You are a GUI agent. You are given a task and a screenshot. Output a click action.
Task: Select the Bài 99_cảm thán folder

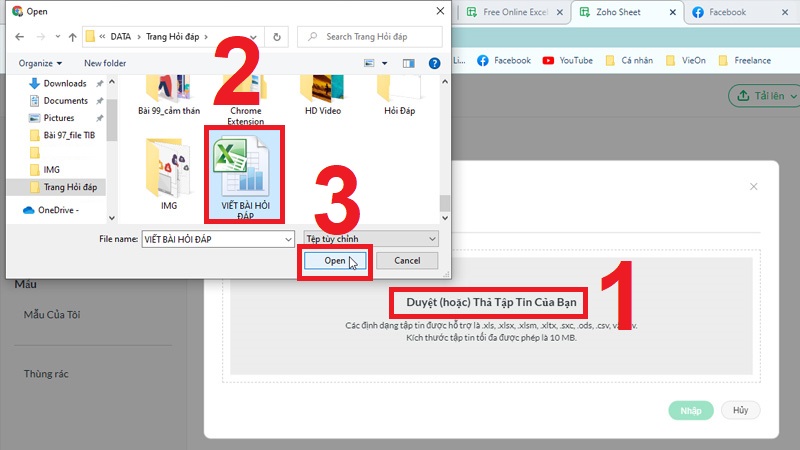(169, 96)
